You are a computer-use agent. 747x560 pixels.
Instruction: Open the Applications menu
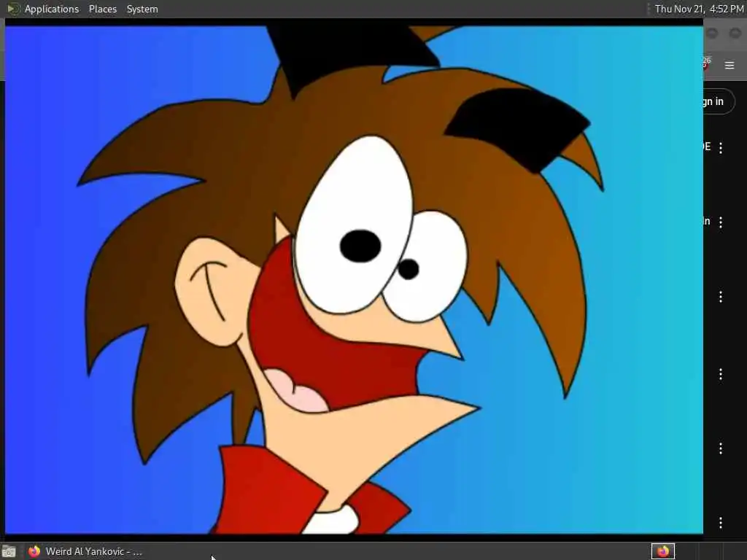(x=52, y=9)
